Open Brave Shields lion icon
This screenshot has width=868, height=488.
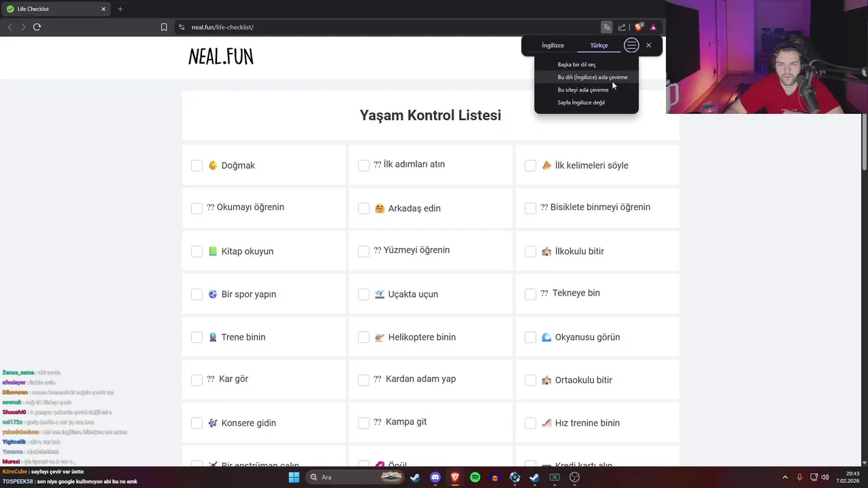638,27
